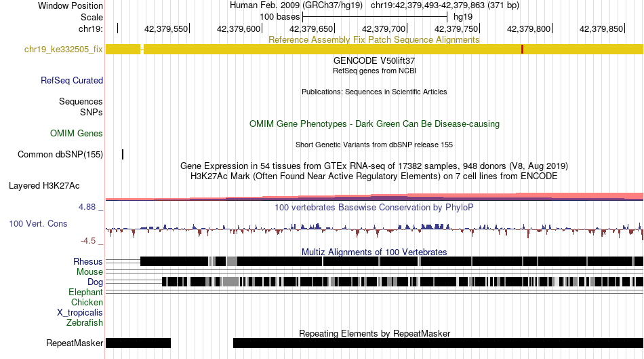Click the Elephant alignment row label
The image size is (644, 359).
tap(85, 292)
